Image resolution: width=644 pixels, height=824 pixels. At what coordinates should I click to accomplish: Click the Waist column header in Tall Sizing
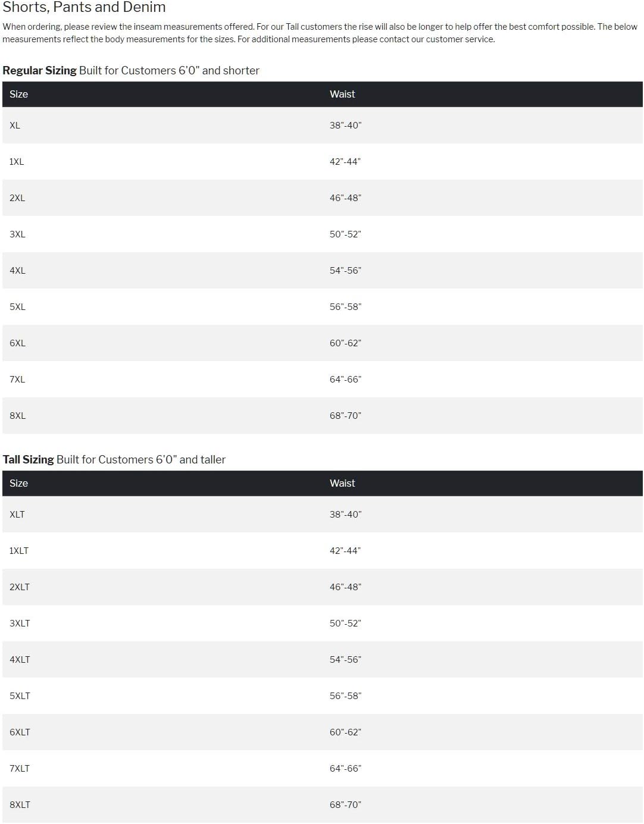[x=342, y=483]
